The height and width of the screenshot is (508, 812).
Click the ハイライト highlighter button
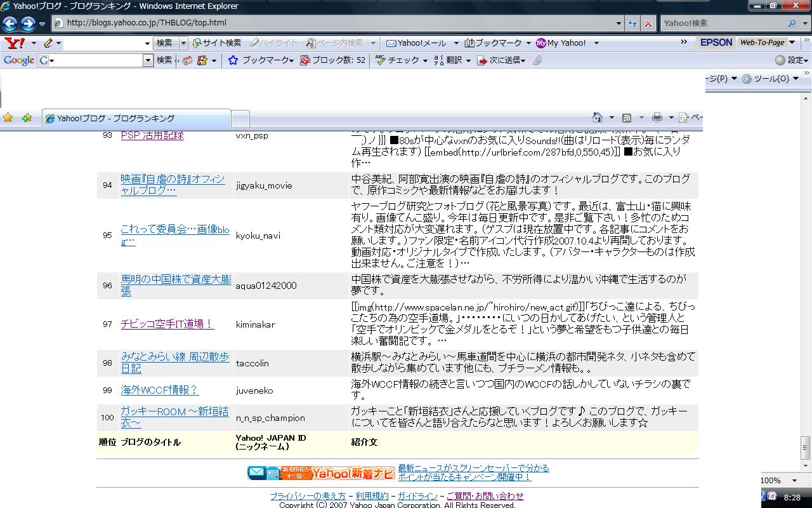point(273,43)
